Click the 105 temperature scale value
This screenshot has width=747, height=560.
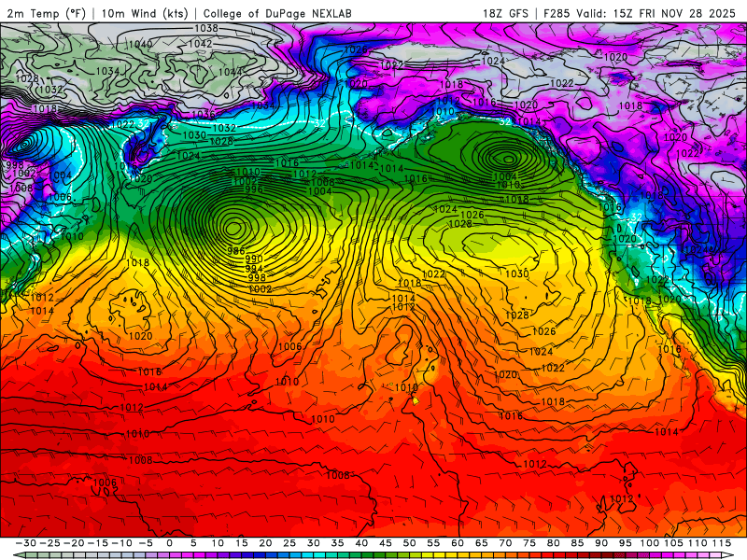[673, 543]
